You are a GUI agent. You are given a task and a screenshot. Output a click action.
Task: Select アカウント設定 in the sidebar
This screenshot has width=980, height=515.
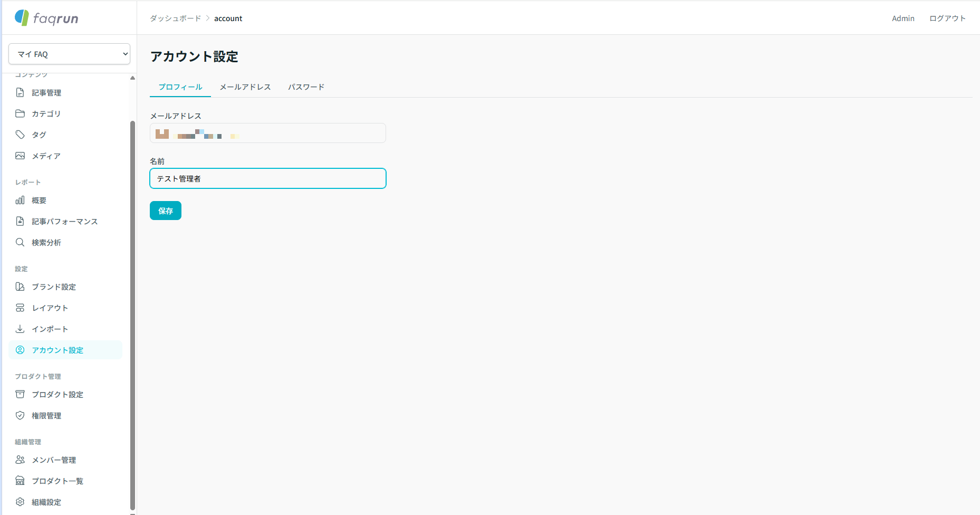[65, 350]
